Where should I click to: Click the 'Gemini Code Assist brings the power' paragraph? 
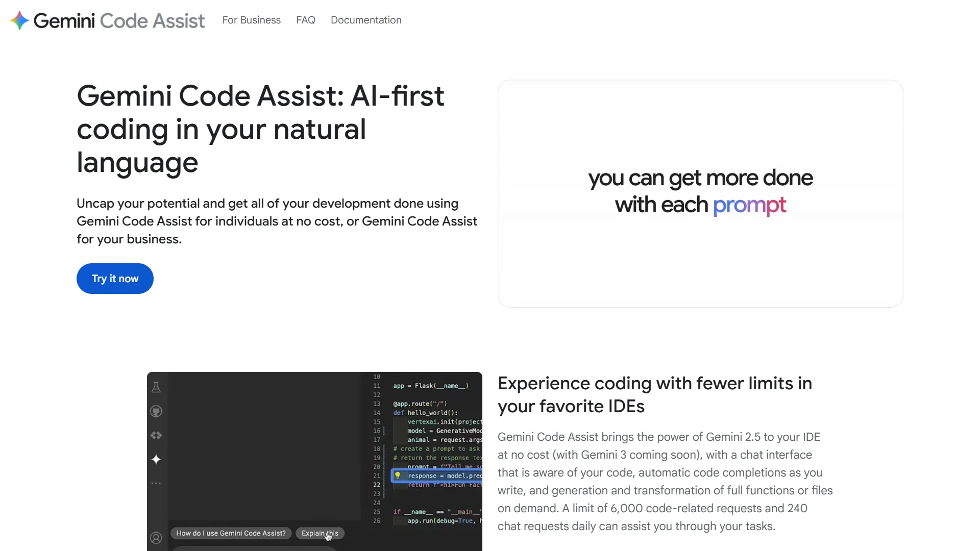(x=665, y=482)
